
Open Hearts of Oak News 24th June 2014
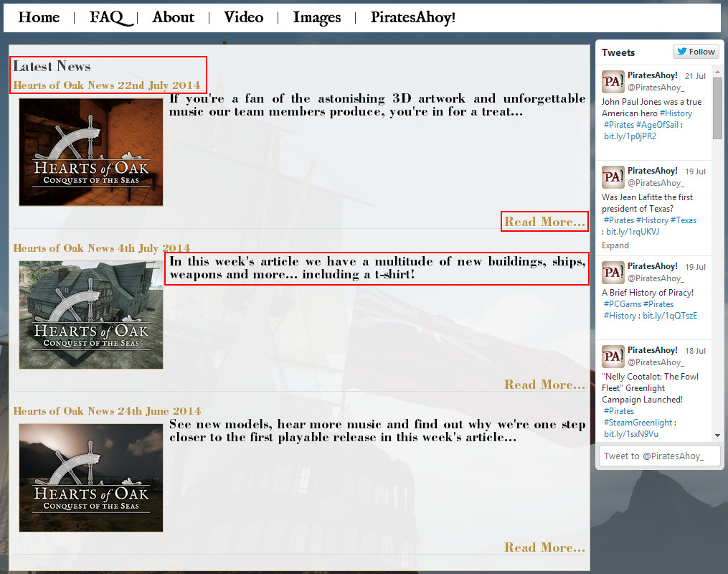point(107,411)
